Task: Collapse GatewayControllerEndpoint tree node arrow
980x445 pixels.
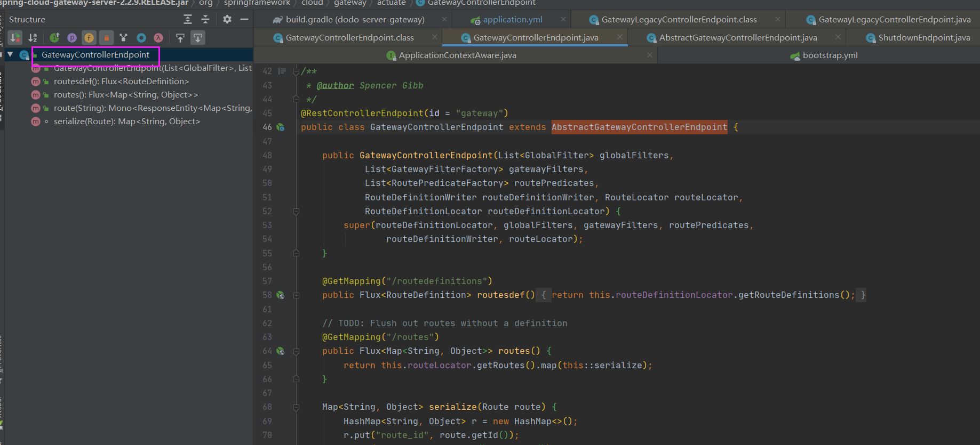Action: (x=10, y=54)
